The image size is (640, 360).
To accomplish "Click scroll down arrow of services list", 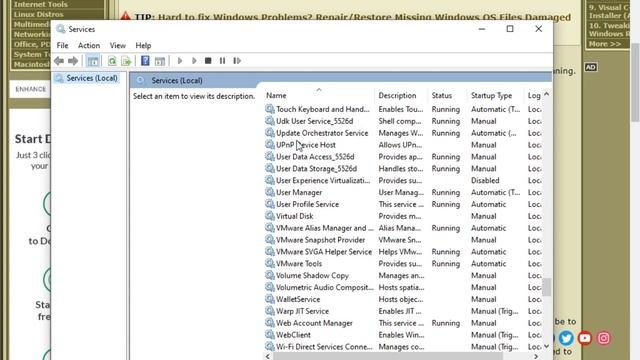I will (547, 346).
